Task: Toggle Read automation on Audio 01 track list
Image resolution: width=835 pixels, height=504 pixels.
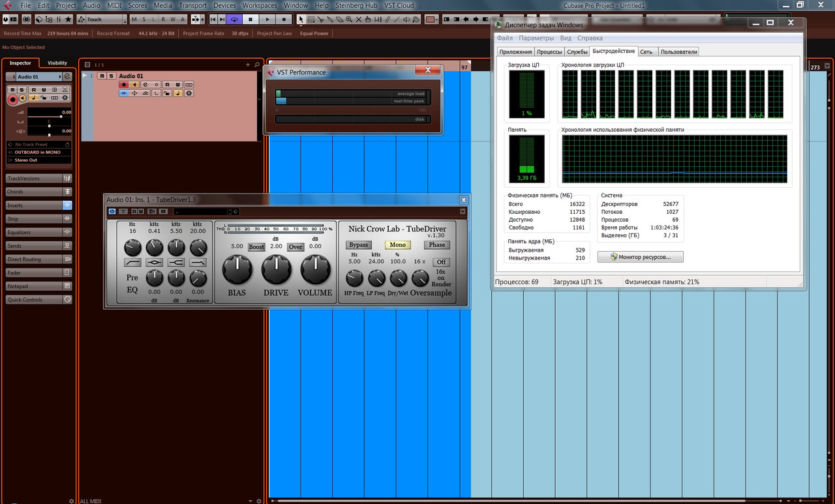Action: pos(168,84)
